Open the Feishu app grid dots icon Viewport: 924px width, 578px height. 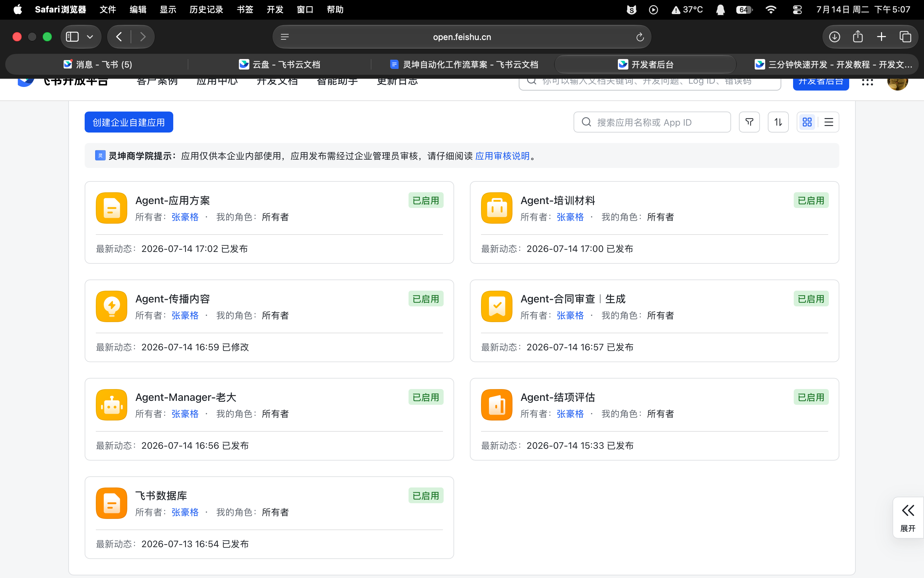868,82
